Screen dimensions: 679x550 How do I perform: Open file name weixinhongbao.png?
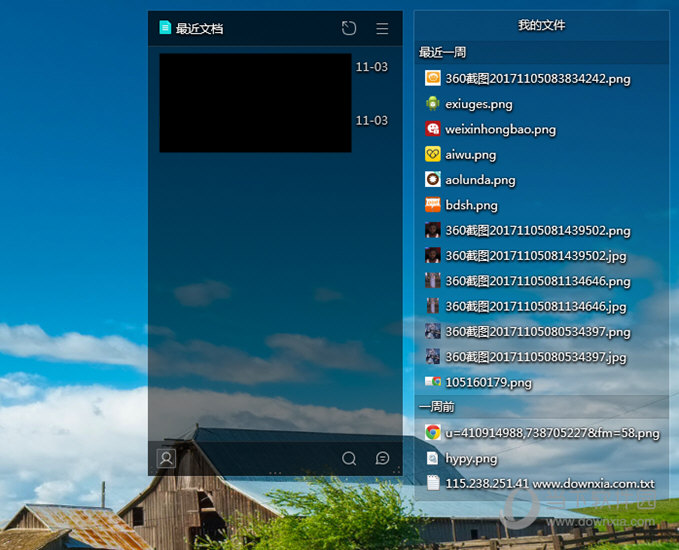(x=501, y=129)
